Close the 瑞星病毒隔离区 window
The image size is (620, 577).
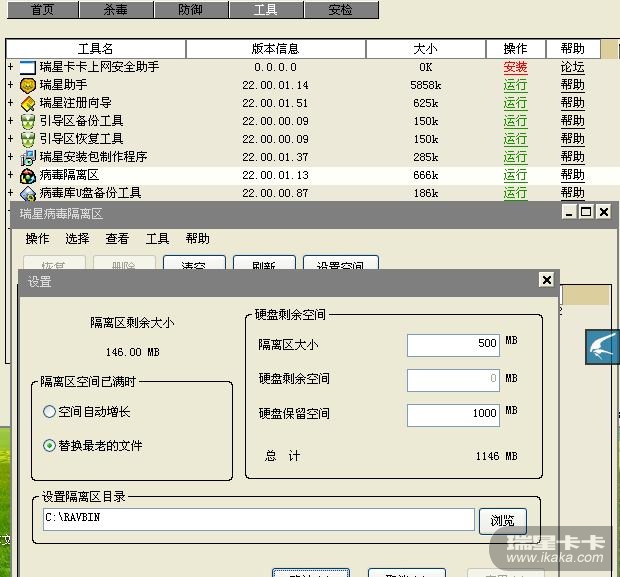(604, 212)
